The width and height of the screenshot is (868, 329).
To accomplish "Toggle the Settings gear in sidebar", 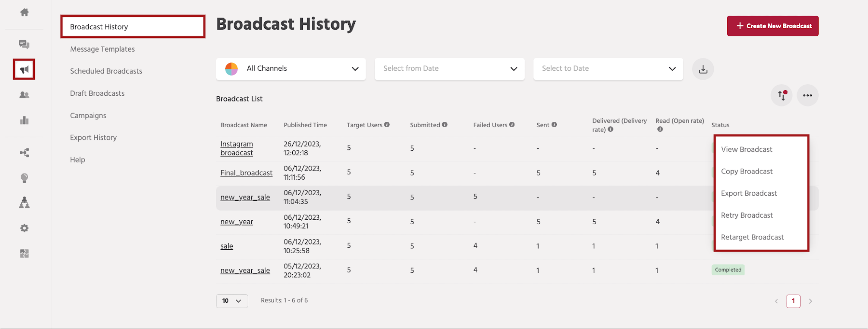I will [24, 228].
